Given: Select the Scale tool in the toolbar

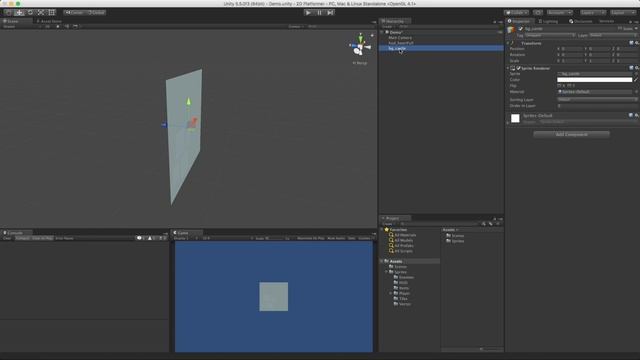Looking at the screenshot, I should click(x=40, y=13).
